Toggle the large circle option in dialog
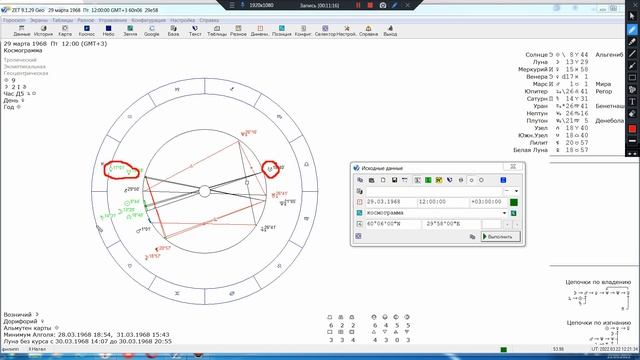Viewport: 640px width, 360px height. pos(481,180)
